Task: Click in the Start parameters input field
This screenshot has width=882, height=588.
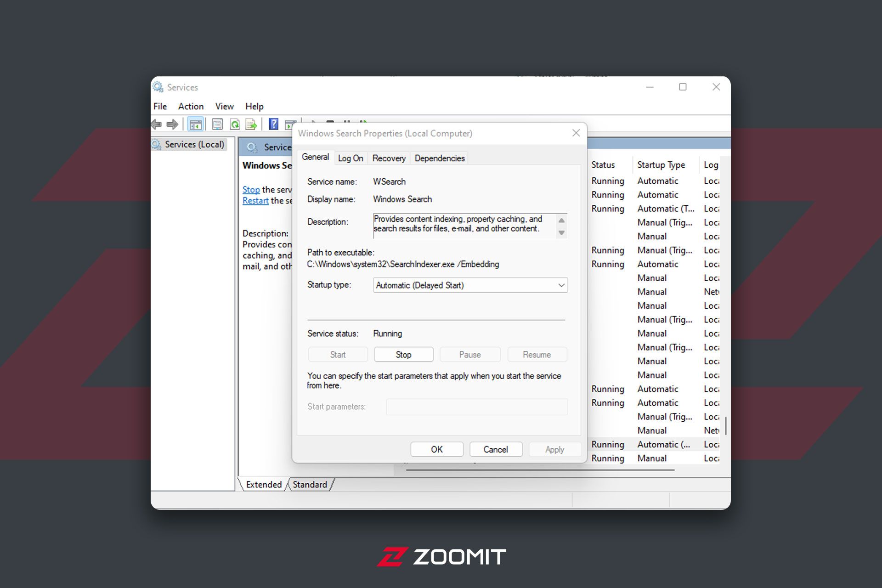Action: pos(477,406)
